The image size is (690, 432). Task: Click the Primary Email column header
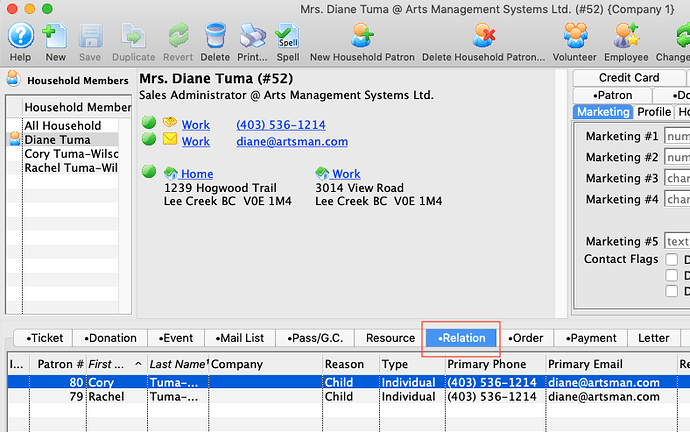(x=611, y=364)
